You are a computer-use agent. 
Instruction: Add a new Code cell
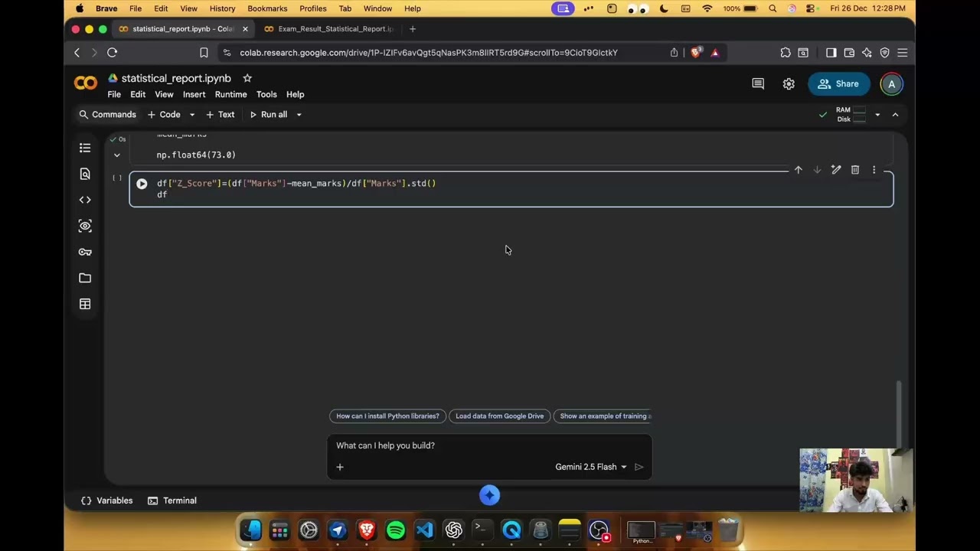tap(164, 115)
